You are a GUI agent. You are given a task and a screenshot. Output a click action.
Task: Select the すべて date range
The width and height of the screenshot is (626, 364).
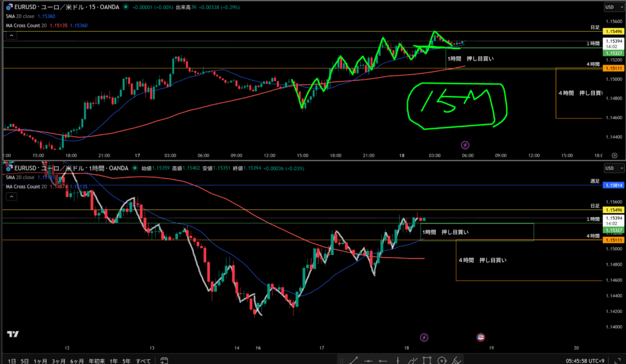(143, 361)
